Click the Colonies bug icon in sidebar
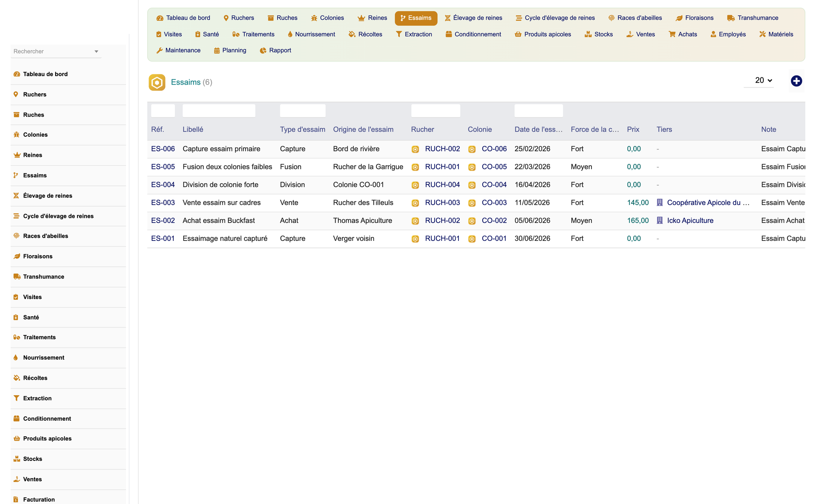This screenshot has width=814, height=504. pyautogui.click(x=17, y=135)
